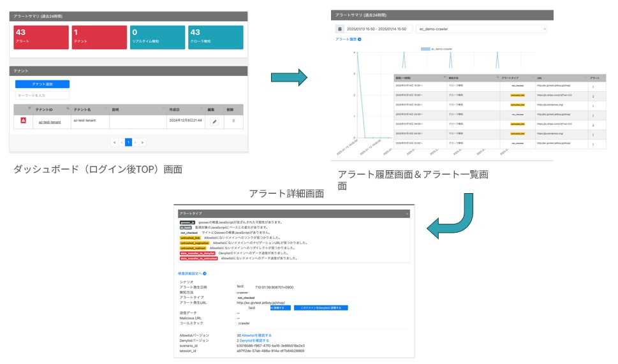The image size is (618, 364).
Task: Go to page 1 in tenant pagination
Action: pos(128,142)
